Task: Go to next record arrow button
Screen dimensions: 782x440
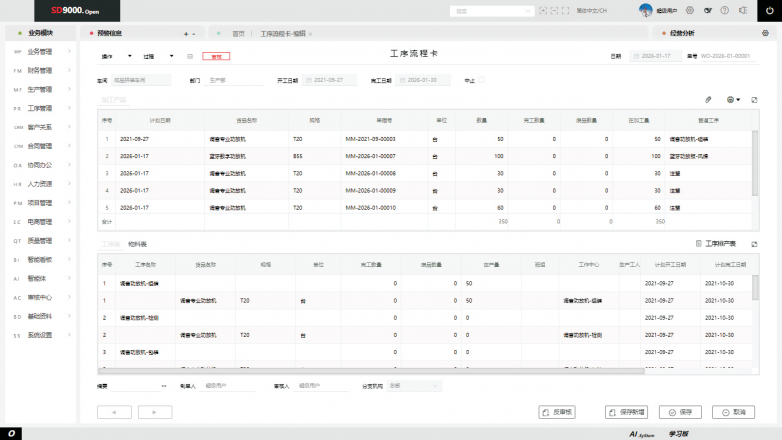Action: click(155, 411)
